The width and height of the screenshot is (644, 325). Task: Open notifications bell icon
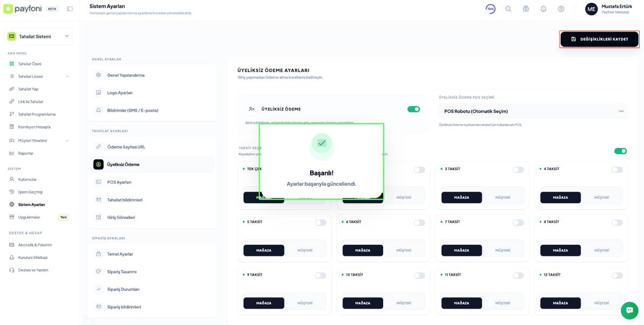pos(543,9)
